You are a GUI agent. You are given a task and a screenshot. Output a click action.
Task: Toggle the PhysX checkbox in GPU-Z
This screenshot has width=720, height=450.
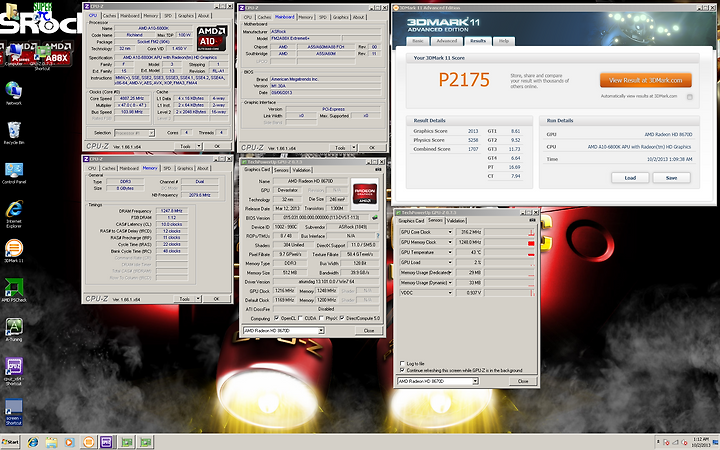pyautogui.click(x=321, y=318)
